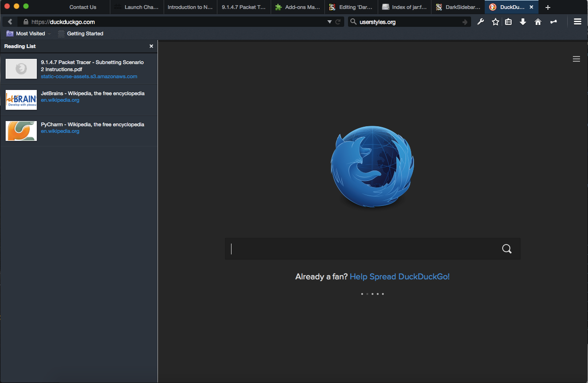
Task: Switch to the Launch Cha... tab
Action: 137,7
